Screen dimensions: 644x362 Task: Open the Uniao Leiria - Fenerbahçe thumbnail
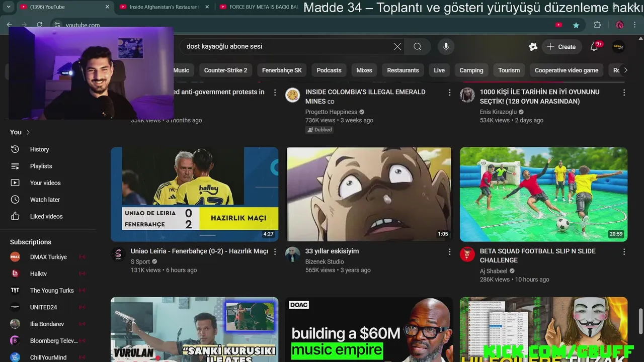194,194
